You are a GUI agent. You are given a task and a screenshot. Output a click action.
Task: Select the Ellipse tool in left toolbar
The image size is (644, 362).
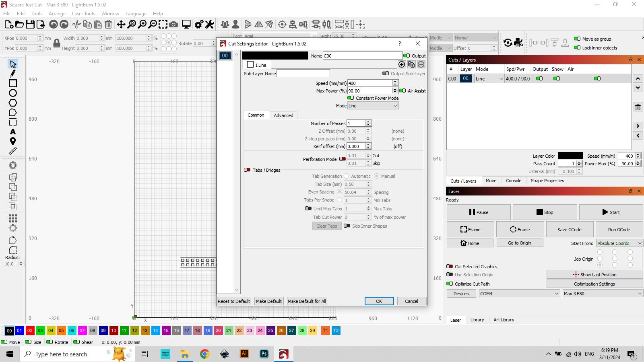(x=13, y=93)
